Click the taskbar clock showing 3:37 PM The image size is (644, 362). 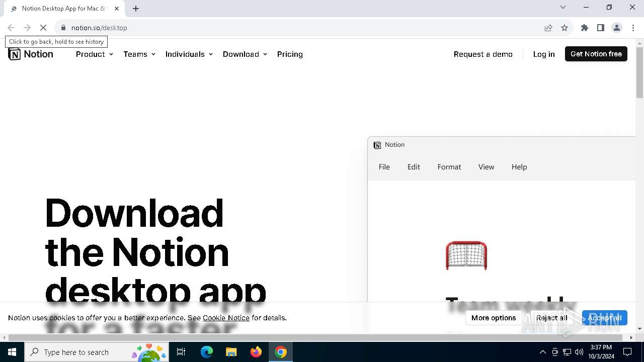tap(601, 352)
